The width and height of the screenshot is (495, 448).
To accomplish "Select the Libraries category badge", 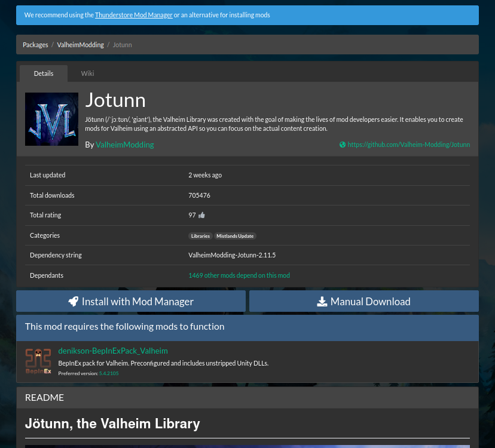I will [x=200, y=236].
